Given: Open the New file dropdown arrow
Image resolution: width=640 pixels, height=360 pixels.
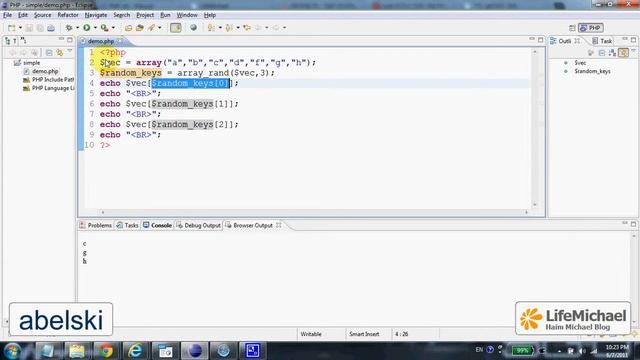Looking at the screenshot, I should pos(20,28).
